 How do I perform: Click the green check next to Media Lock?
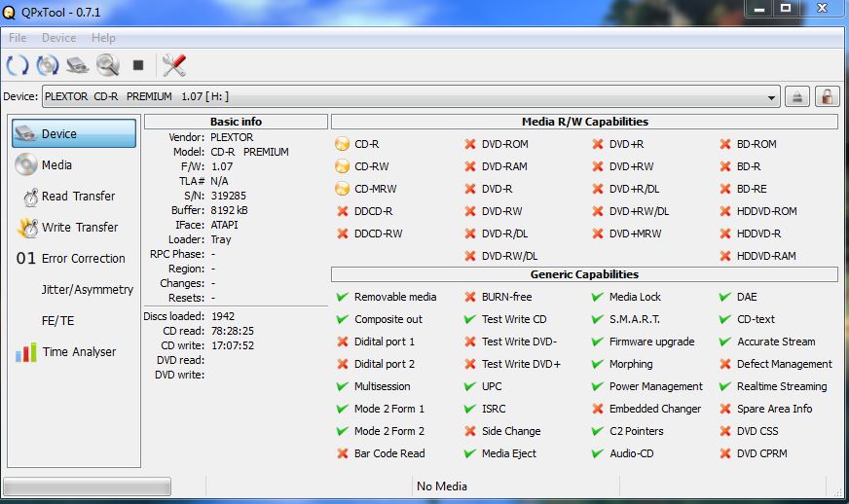tap(598, 297)
